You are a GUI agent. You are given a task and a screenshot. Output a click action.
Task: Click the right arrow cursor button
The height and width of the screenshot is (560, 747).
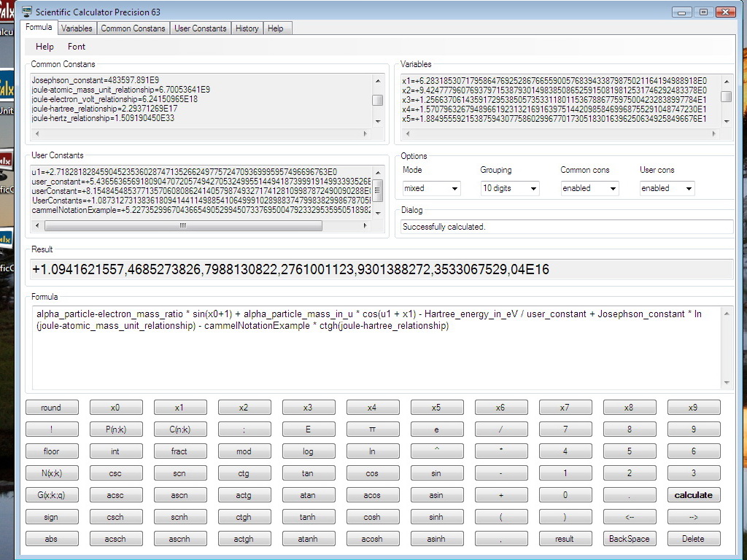coord(694,517)
